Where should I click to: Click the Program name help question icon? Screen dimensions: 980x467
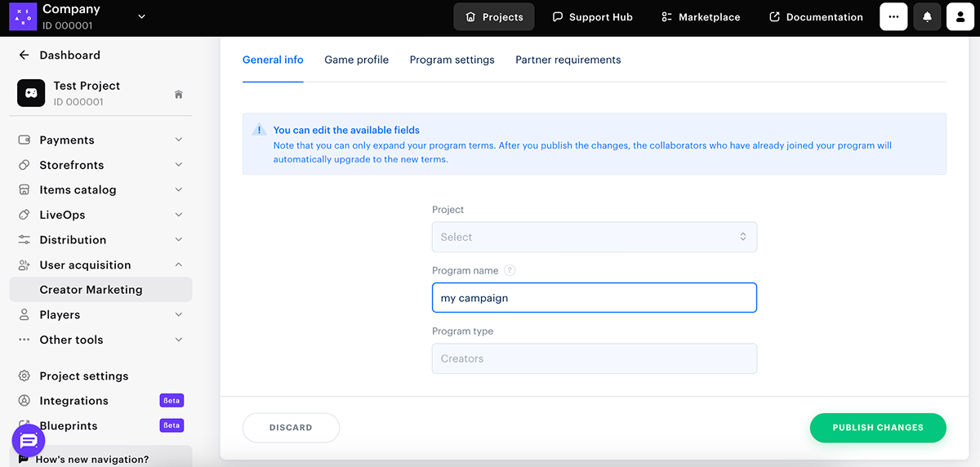click(x=510, y=270)
